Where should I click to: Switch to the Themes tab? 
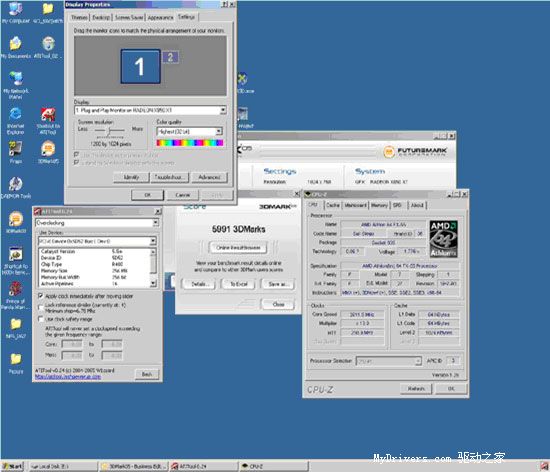tap(79, 17)
